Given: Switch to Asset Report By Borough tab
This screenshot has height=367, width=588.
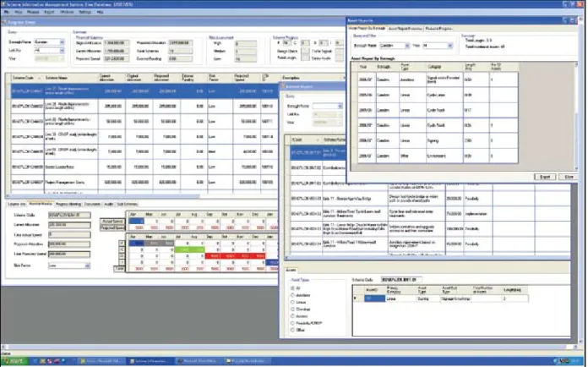Looking at the screenshot, I should pos(367,29).
